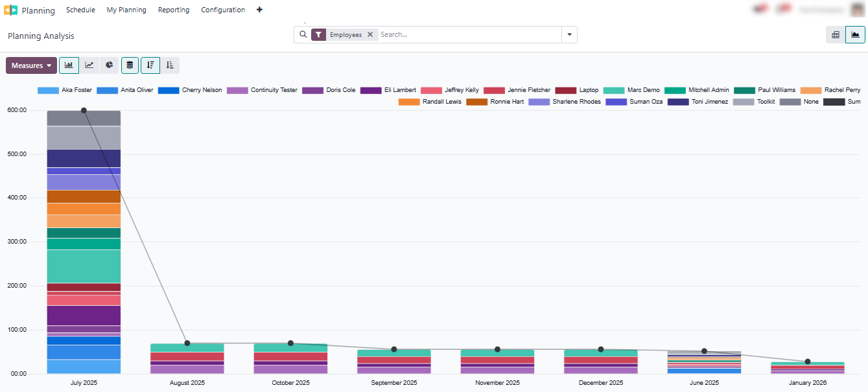Viewport: 868px width, 392px height.
Task: Open the Reporting menu
Action: pos(173,10)
